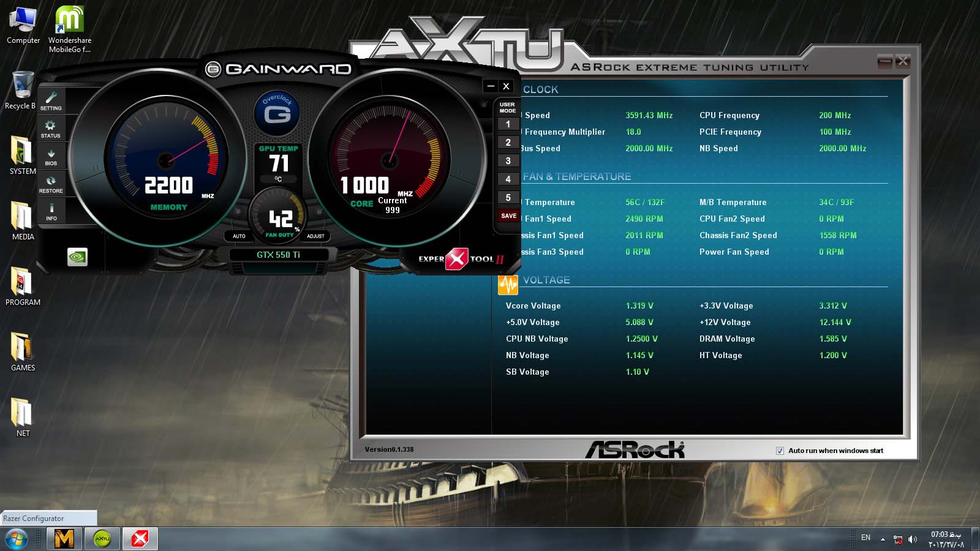
Task: Set fan duty to AUTO
Action: click(x=239, y=236)
